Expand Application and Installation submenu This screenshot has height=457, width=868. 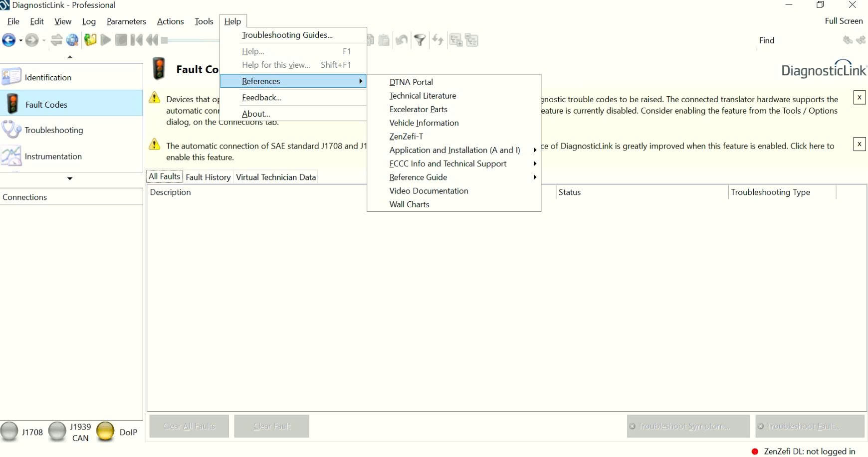pos(454,150)
